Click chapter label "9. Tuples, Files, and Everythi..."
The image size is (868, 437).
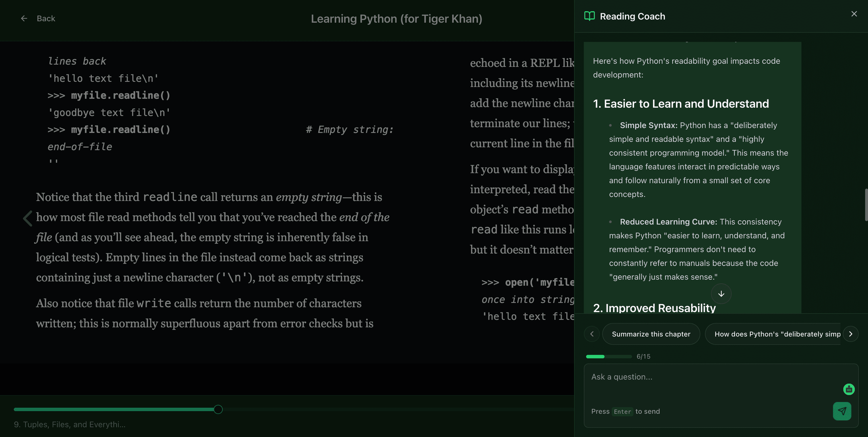[x=70, y=425]
